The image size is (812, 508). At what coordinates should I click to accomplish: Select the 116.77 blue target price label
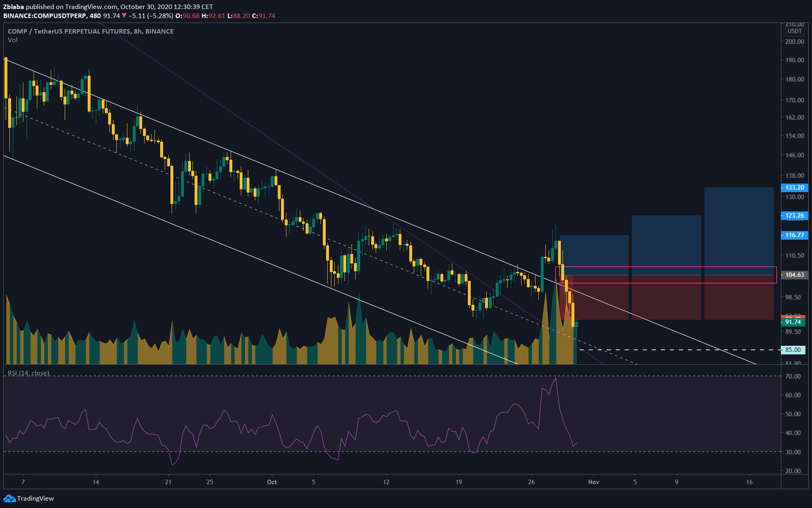tap(794, 235)
